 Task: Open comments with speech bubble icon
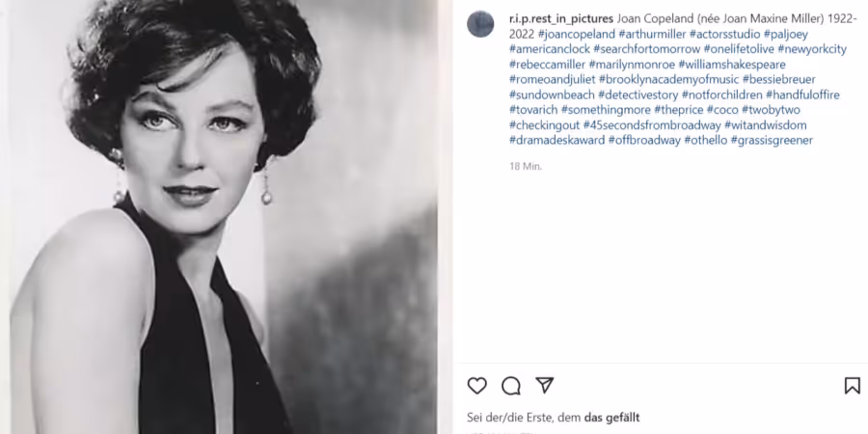click(x=510, y=385)
